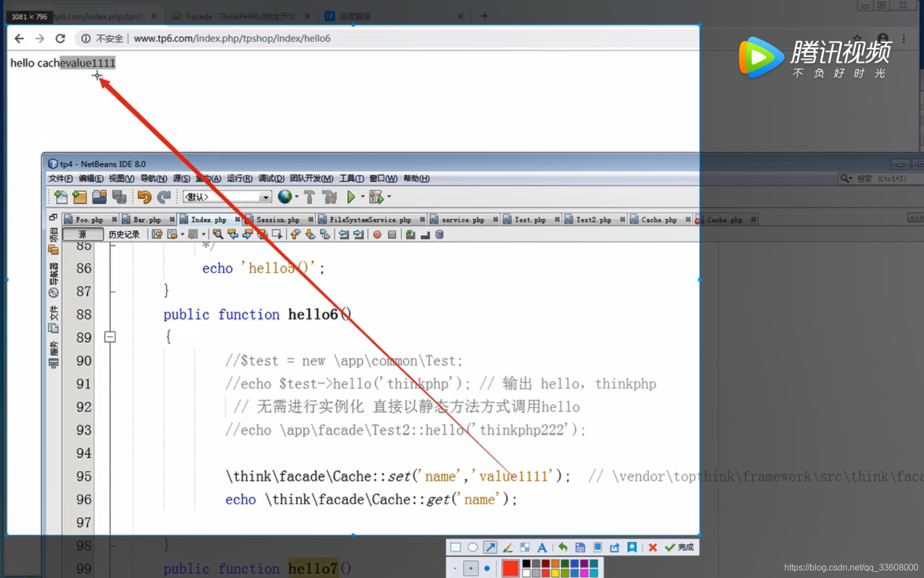The height and width of the screenshot is (578, 924).
Task: Select the arrow annotation tool
Action: (491, 547)
